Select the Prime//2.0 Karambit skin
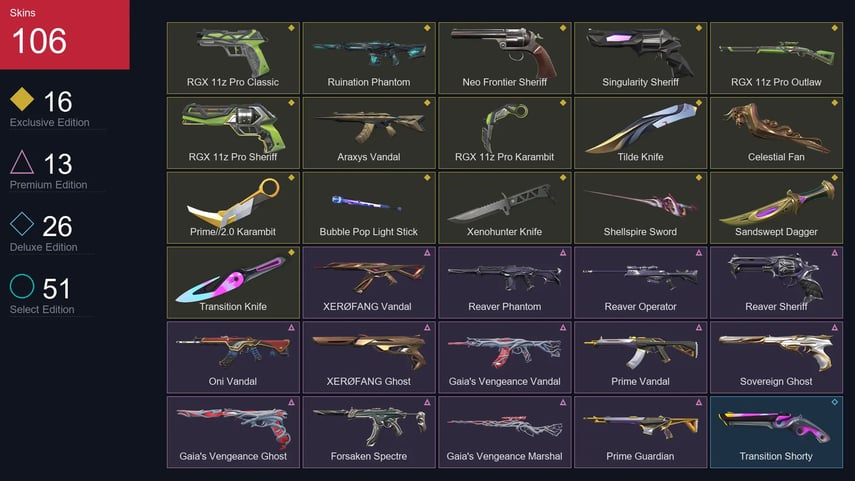This screenshot has width=855, height=481. click(233, 207)
